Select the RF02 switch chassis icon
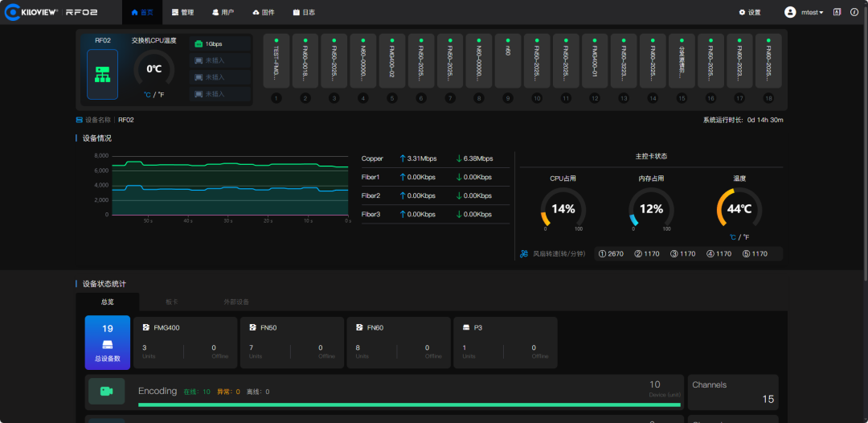 (x=102, y=74)
